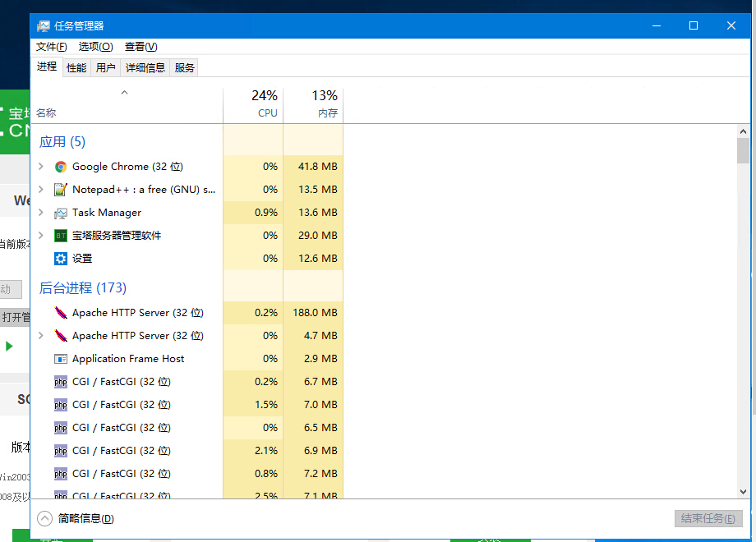756x542 pixels.
Task: Select the 进程 tab
Action: pos(47,67)
